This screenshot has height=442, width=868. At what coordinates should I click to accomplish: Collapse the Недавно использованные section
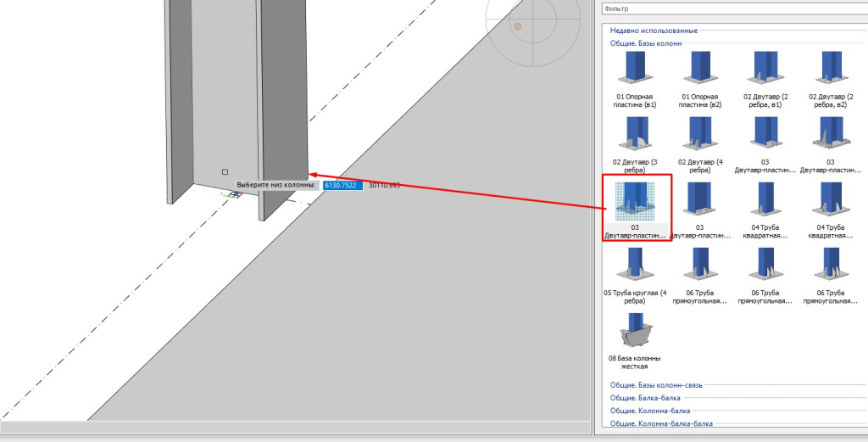(x=646, y=31)
